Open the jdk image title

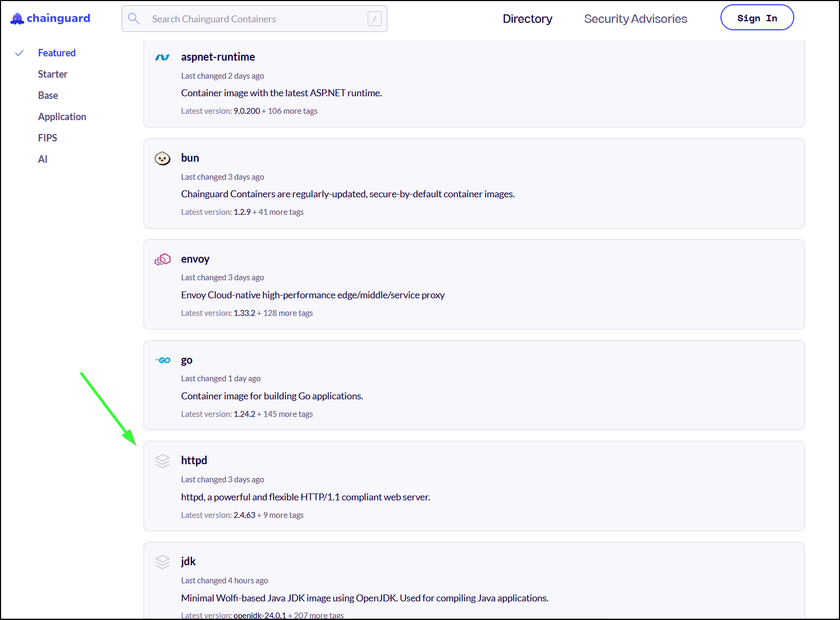[188, 562]
